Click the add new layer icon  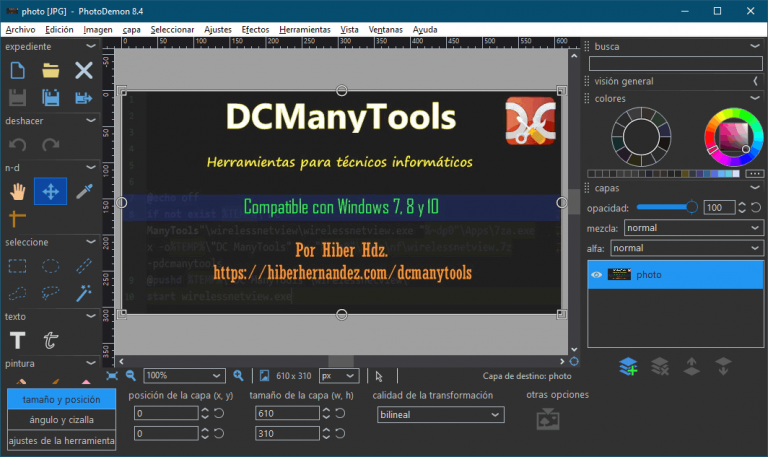point(628,366)
